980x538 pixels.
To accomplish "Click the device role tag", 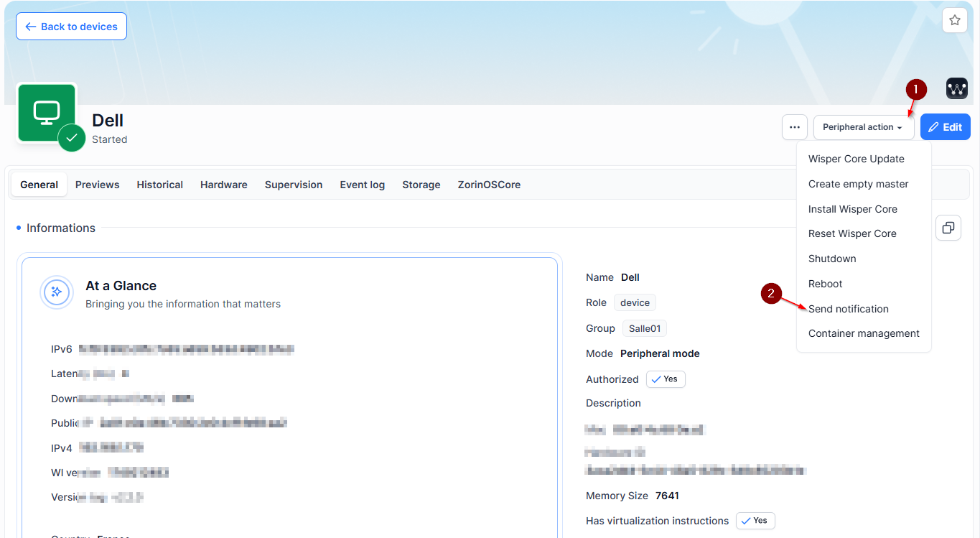I will tap(635, 303).
